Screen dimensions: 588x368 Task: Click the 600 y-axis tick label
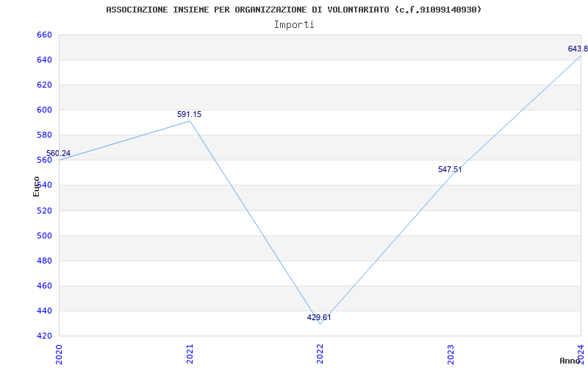pyautogui.click(x=44, y=110)
